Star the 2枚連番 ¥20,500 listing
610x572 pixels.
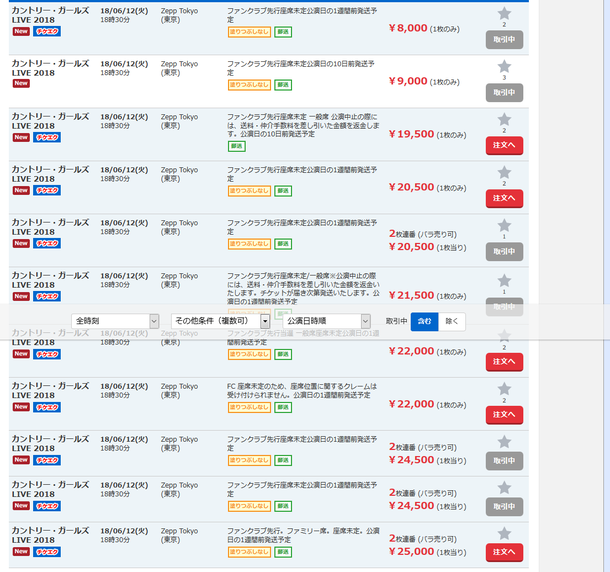[504, 225]
